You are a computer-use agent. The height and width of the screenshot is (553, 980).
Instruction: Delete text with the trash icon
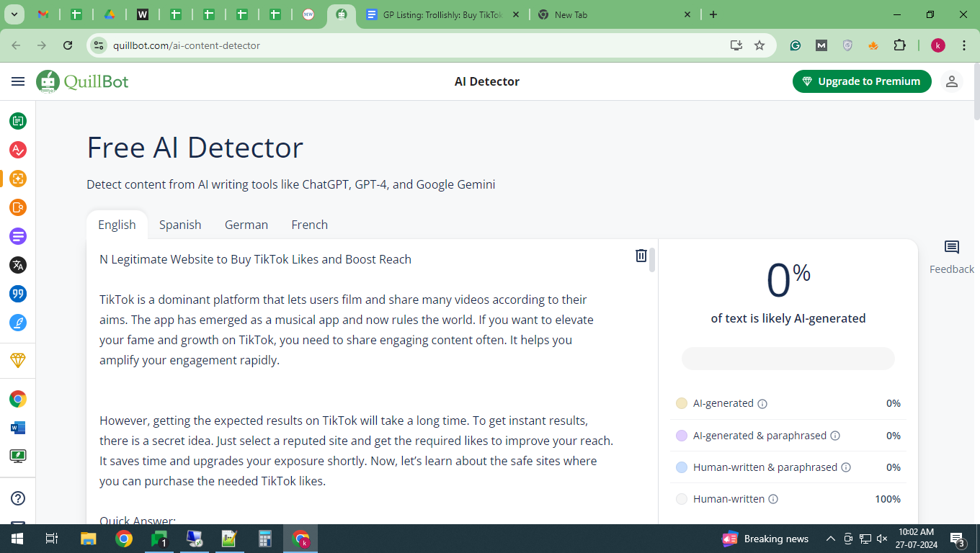(641, 256)
